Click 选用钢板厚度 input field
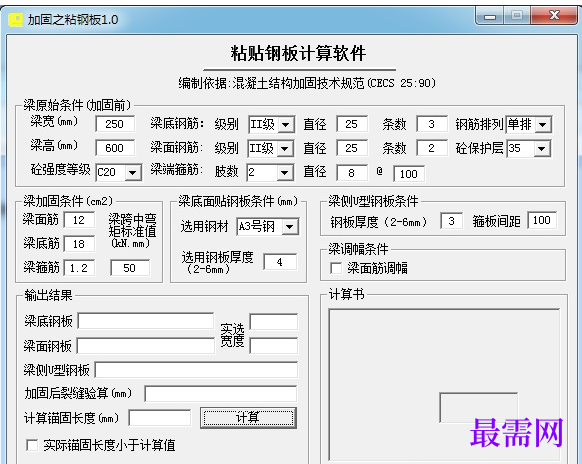582x464 pixels. 280,262
